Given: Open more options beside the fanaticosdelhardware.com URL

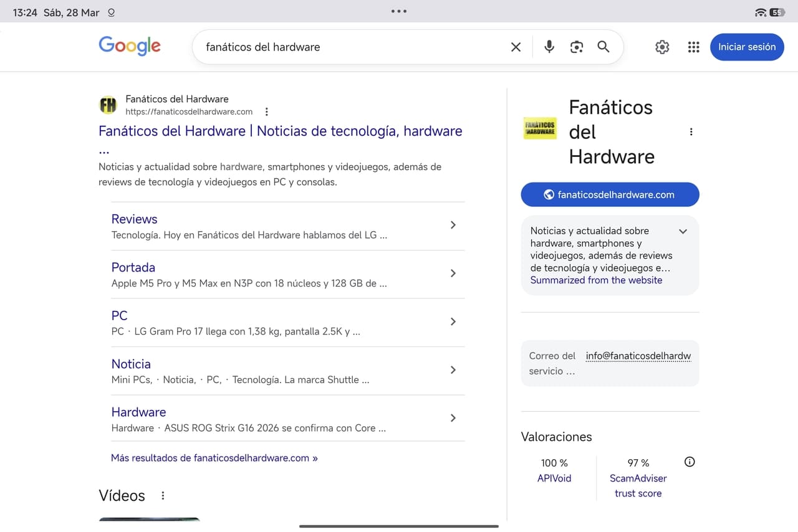Looking at the screenshot, I should 267,112.
